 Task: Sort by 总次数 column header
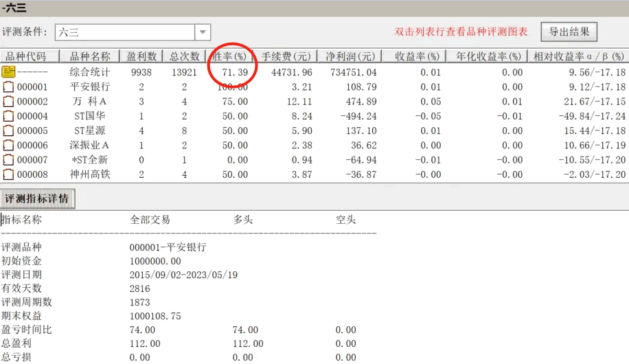(184, 56)
